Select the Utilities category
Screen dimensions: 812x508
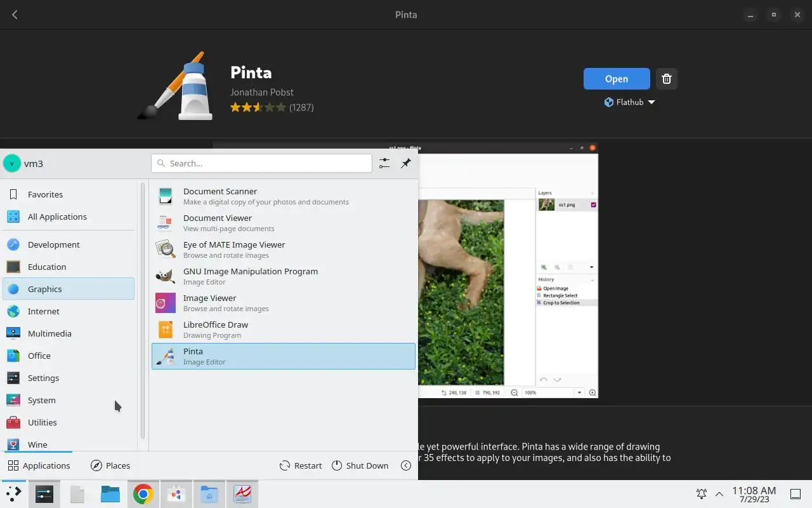click(69, 422)
